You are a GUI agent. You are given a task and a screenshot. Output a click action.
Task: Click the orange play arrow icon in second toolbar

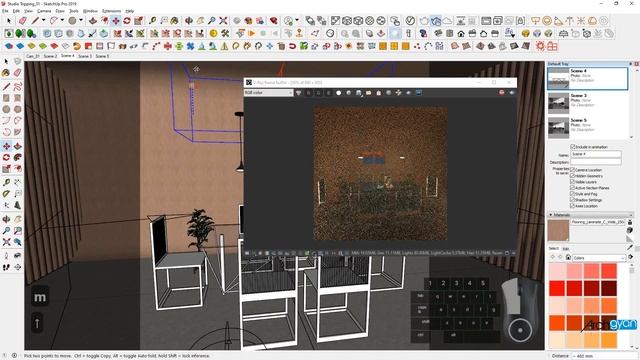(x=251, y=33)
